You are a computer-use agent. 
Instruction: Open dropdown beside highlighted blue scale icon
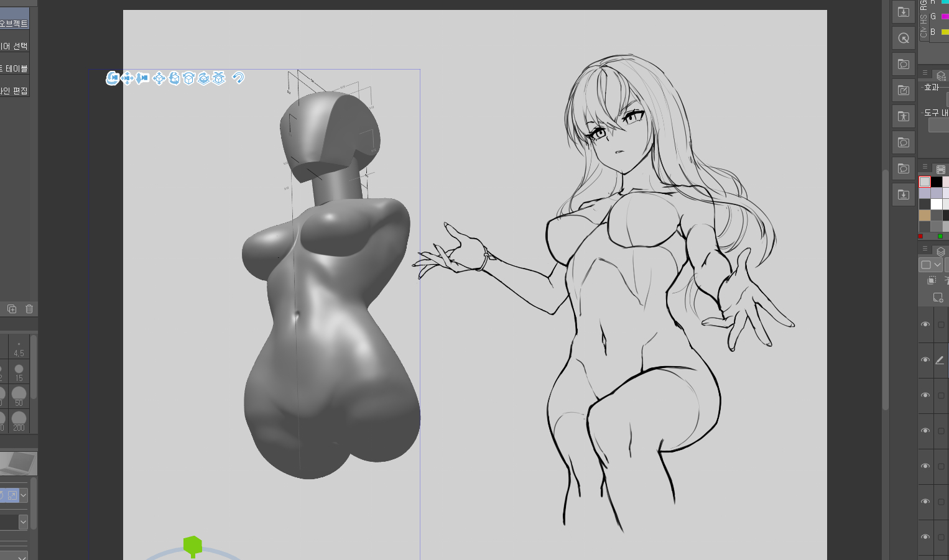point(24,495)
